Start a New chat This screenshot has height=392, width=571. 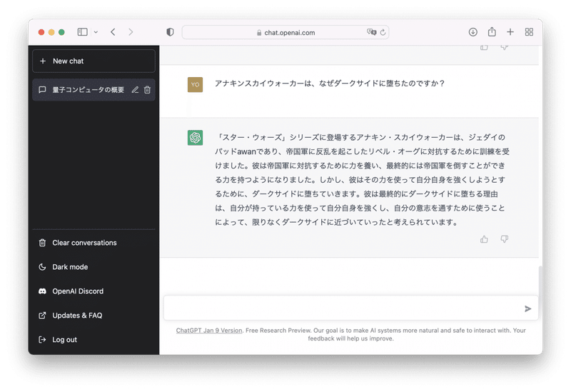(x=94, y=61)
